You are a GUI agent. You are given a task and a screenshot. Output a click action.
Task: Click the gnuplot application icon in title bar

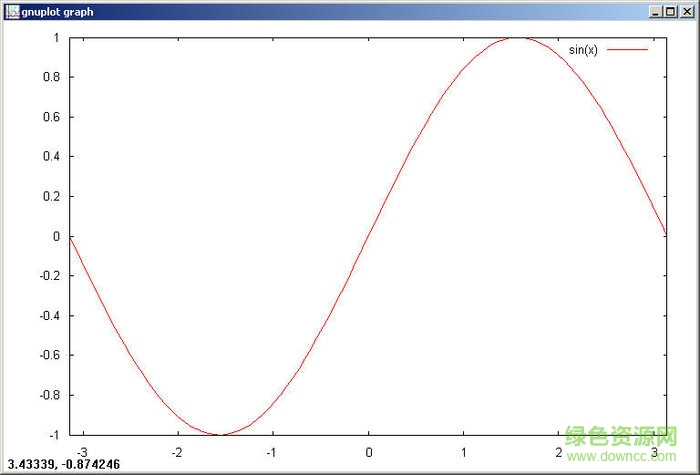pyautogui.click(x=11, y=11)
